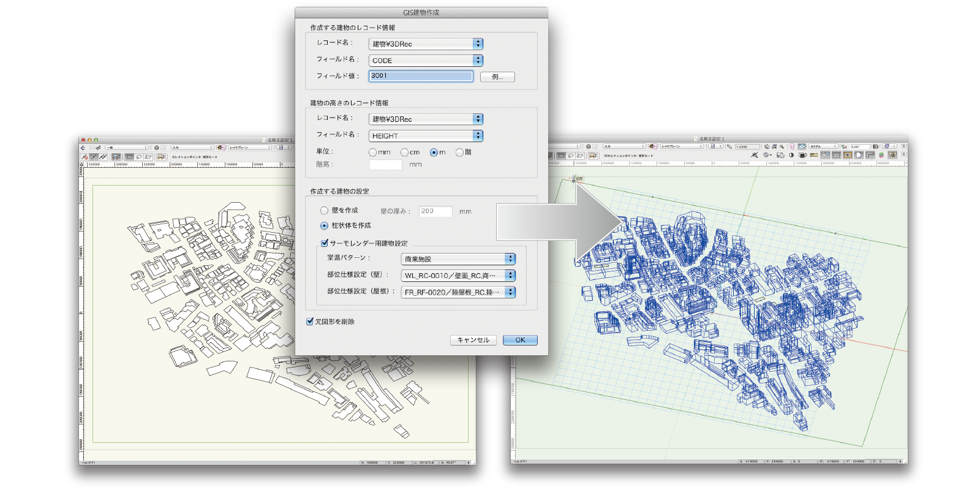The height and width of the screenshot is (490, 980).
Task: Select the lasso selection mode icon
Action: pyautogui.click(x=138, y=157)
